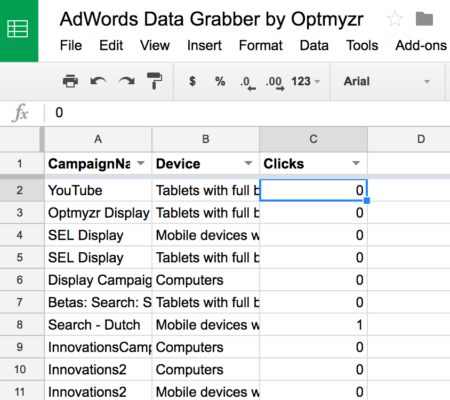Select clicks cell for Optmyzr Display row
Image resolution: width=450 pixels, height=400 pixels.
[x=313, y=213]
